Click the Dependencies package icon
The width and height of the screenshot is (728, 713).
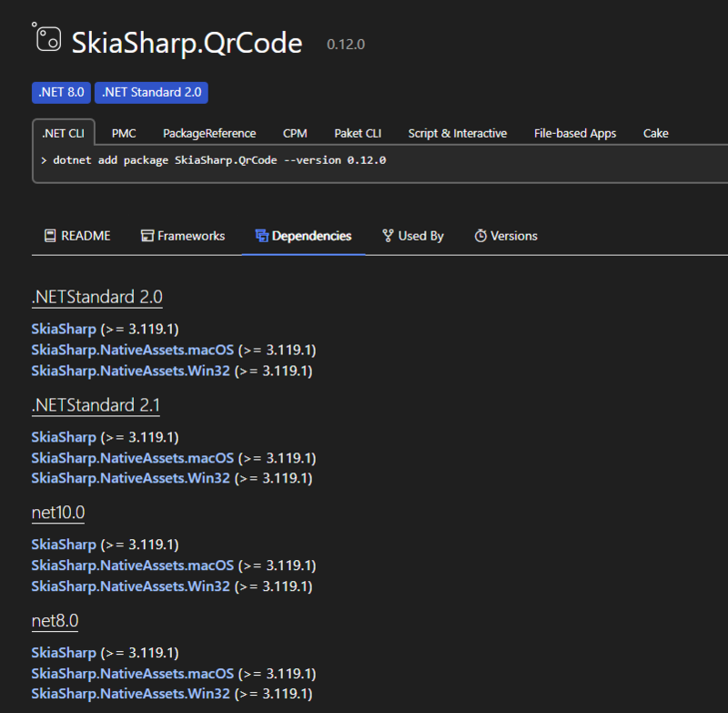[x=261, y=234]
